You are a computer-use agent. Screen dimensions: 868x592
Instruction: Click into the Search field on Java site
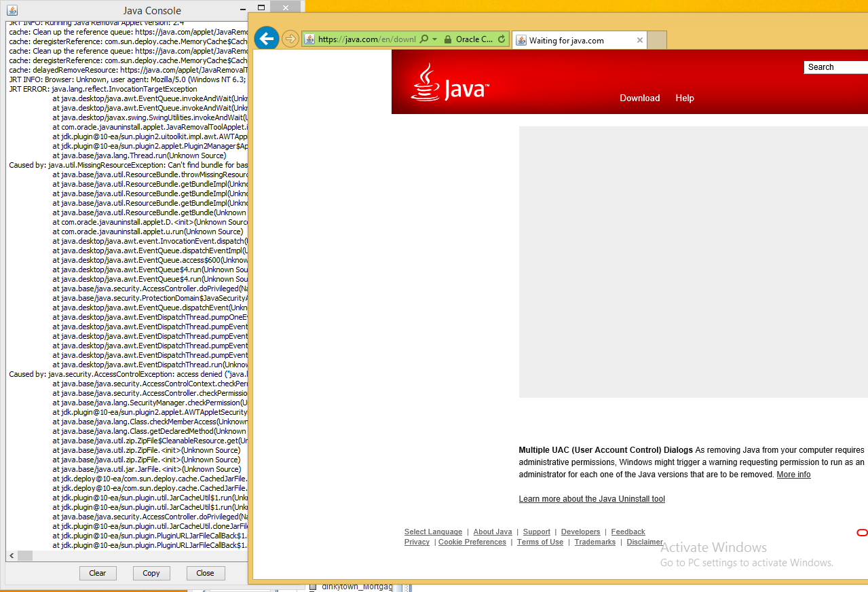836,67
